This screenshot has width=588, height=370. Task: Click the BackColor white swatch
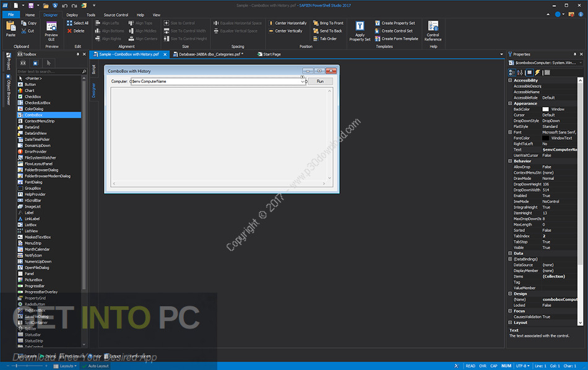[546, 109]
